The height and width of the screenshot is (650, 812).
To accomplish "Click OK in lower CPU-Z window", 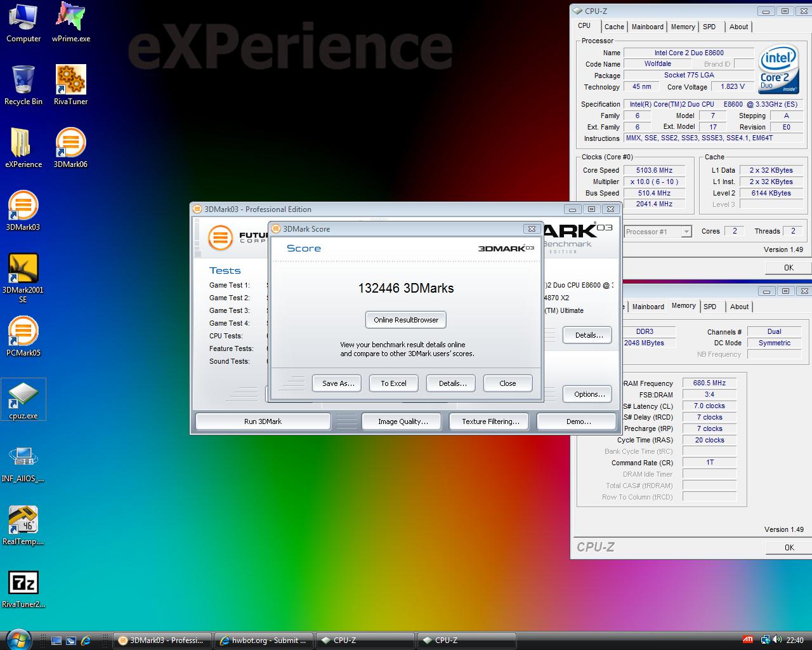I will [789, 547].
